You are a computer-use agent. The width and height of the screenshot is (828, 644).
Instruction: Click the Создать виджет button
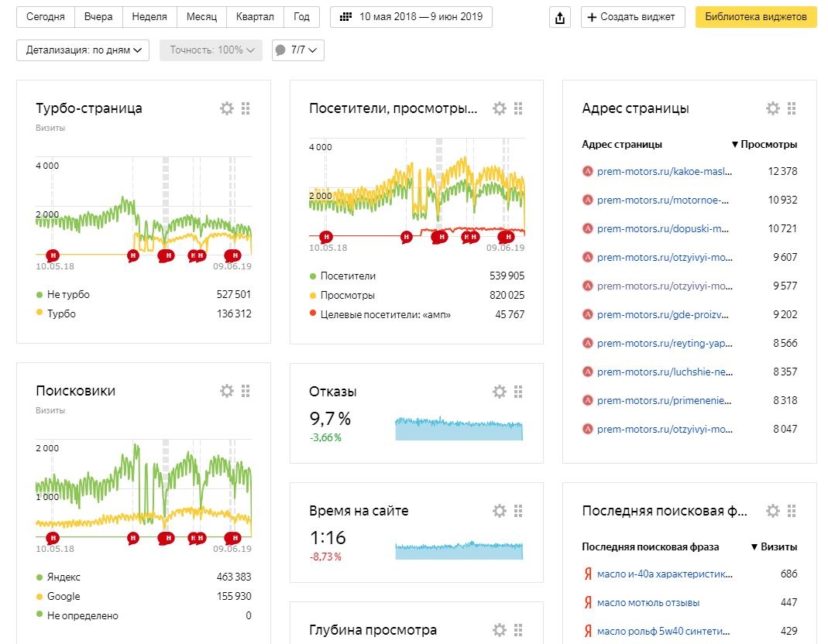[x=632, y=17]
